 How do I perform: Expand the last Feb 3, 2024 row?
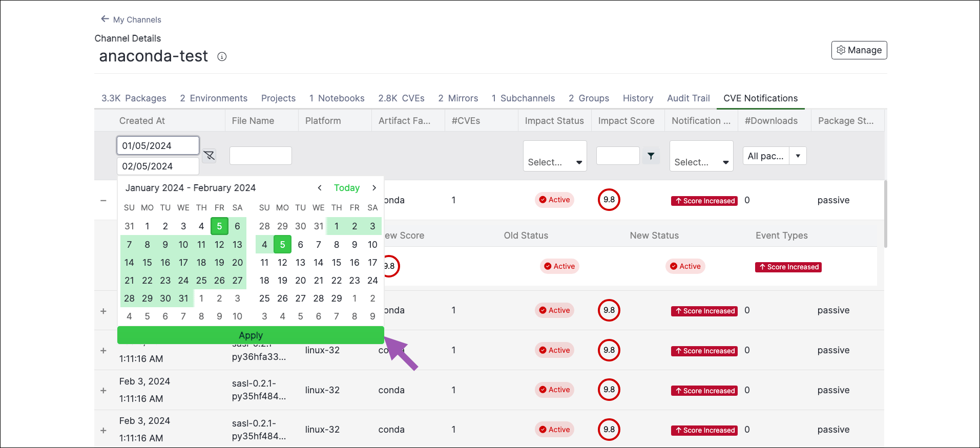point(103,431)
